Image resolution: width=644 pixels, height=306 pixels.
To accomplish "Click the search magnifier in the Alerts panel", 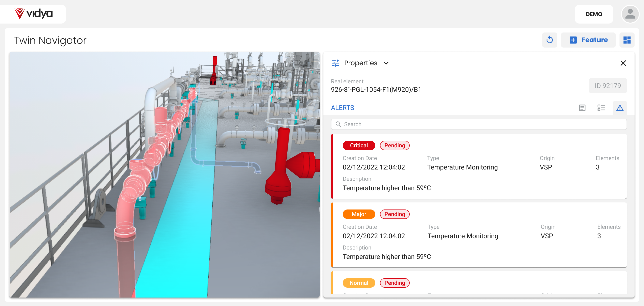I will (339, 124).
